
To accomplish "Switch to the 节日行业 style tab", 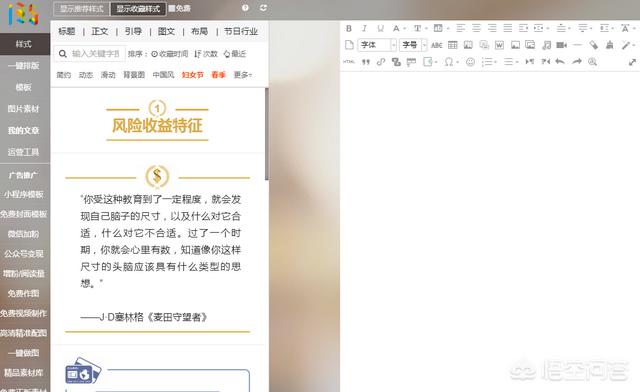I will (x=241, y=31).
